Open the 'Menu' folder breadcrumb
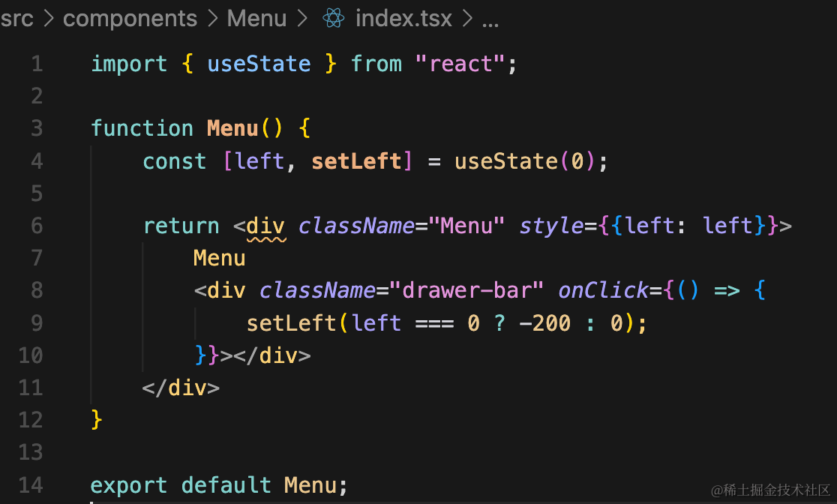Viewport: 837px width, 504px height. coord(256,19)
